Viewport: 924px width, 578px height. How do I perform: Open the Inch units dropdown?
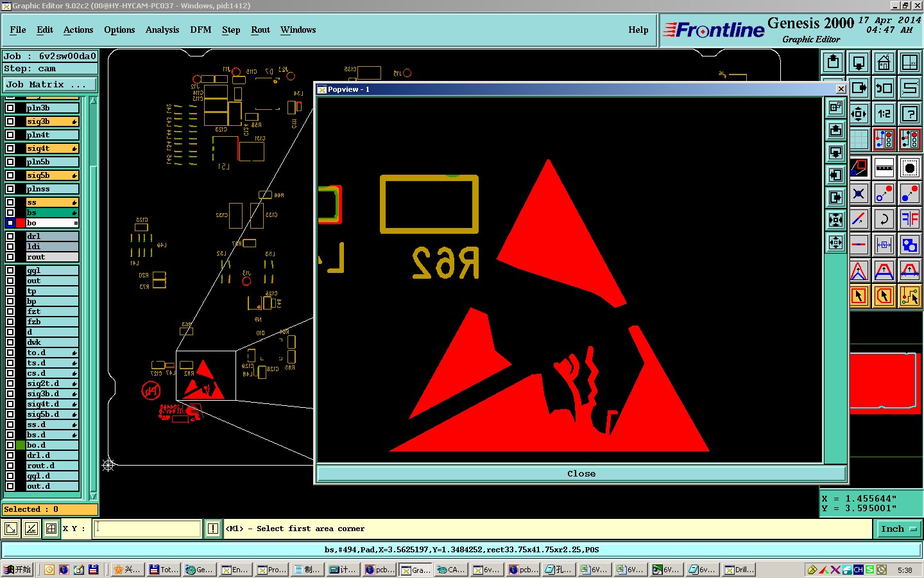[898, 529]
